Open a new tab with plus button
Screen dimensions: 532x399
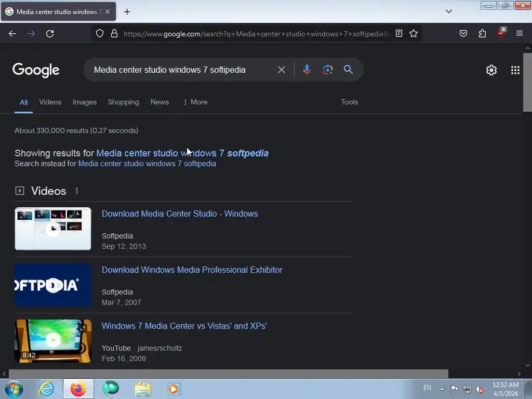127,12
